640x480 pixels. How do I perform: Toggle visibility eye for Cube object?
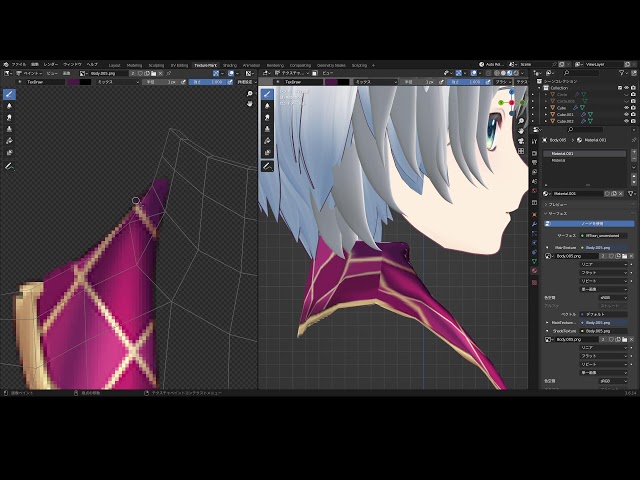626,108
